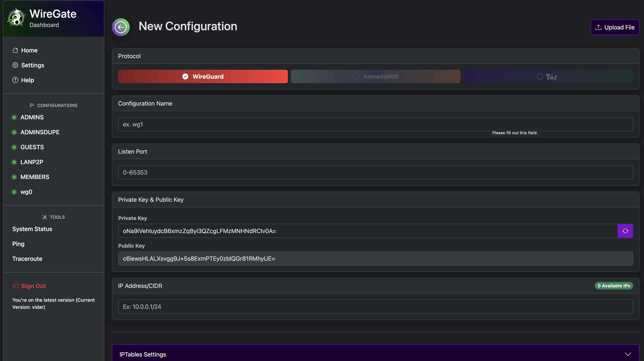The width and height of the screenshot is (644, 361).
Task: Click the green status dot beside MEMBERS
Action: (14, 177)
